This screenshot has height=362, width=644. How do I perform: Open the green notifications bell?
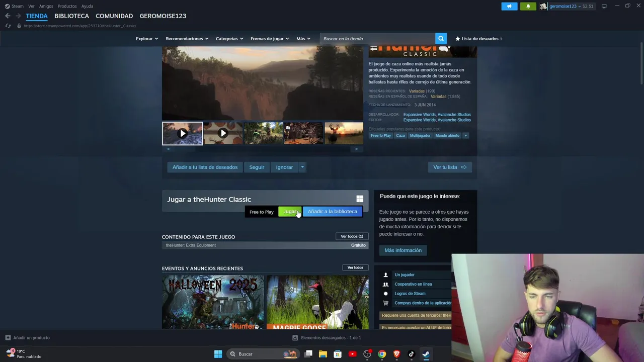[528, 6]
